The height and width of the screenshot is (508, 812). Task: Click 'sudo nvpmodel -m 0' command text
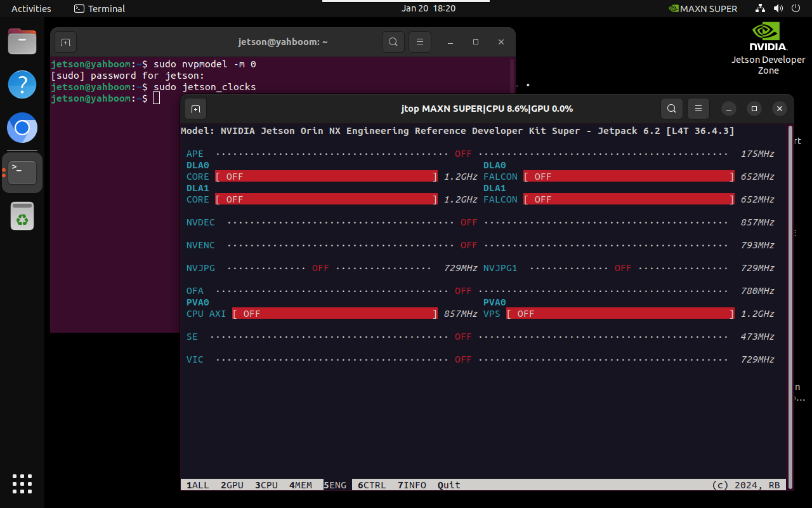[204, 64]
